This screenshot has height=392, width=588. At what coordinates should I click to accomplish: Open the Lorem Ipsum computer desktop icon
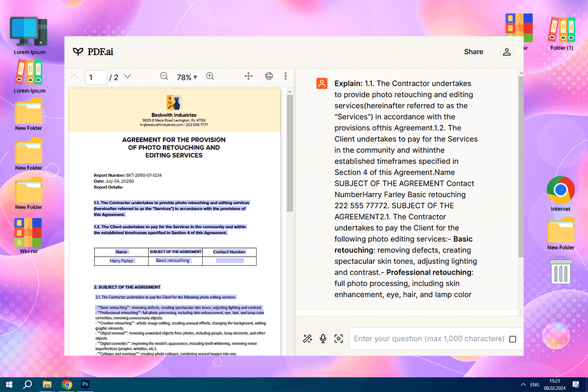pos(29,36)
